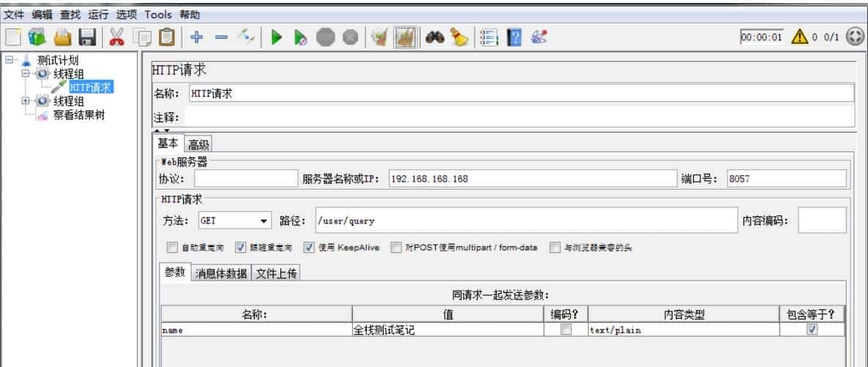
Task: Click the 名称 input field
Action: pyautogui.click(x=521, y=94)
